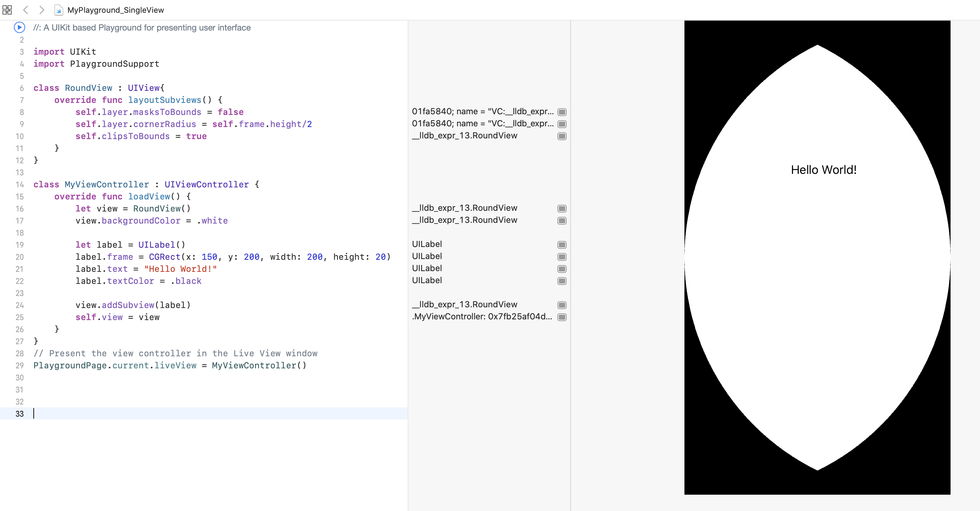Click the UIViewController type on line 14

206,185
